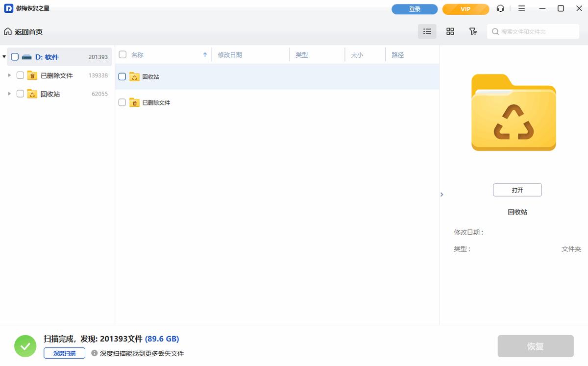This screenshot has height=366, width=588.
Task: Select 已删除文件 label in left tree
Action: (x=57, y=75)
